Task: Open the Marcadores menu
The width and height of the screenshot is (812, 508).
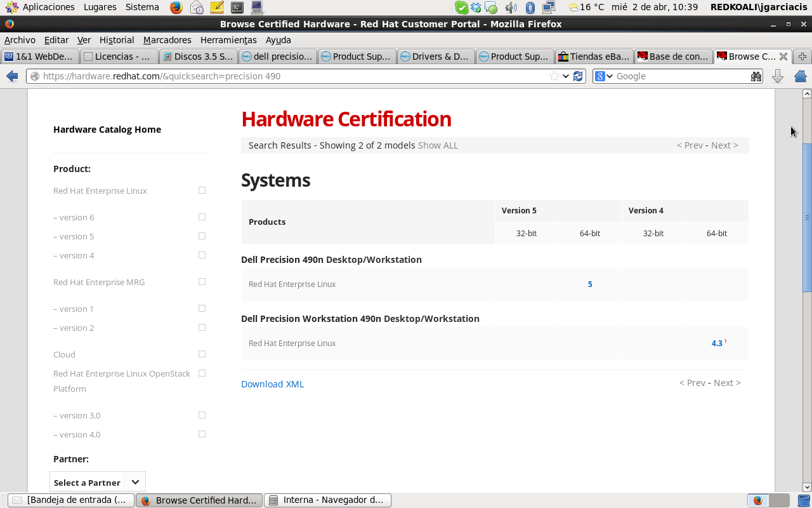Action: [x=167, y=40]
